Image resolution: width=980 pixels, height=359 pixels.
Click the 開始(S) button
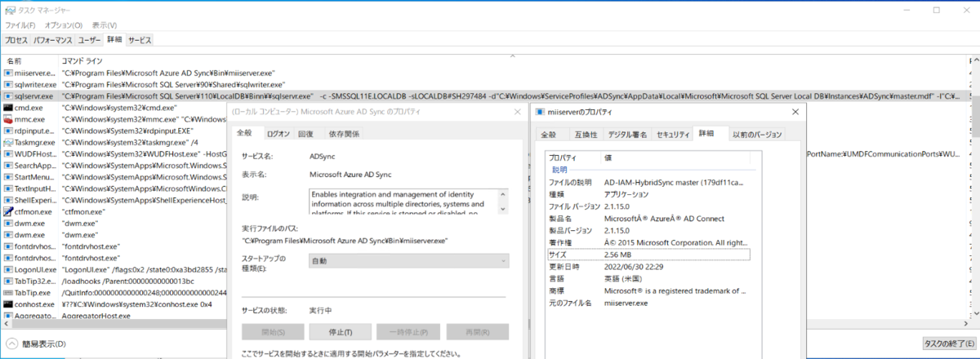273,332
